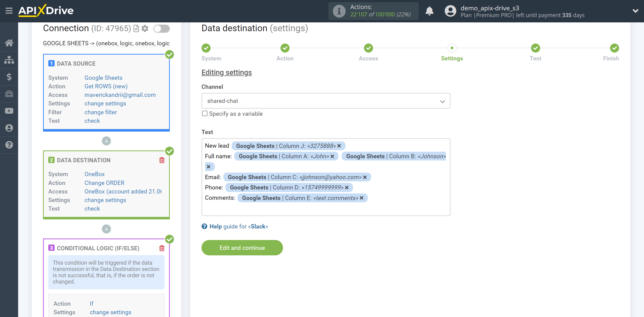The width and height of the screenshot is (644, 317).
Task: Click the Text input field area
Action: pos(325,177)
